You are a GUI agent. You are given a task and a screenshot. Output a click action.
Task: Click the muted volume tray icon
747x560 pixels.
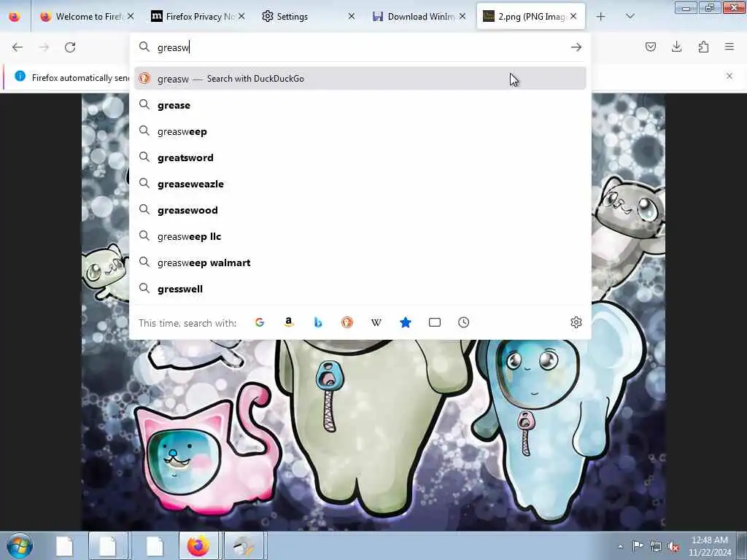[x=673, y=547]
